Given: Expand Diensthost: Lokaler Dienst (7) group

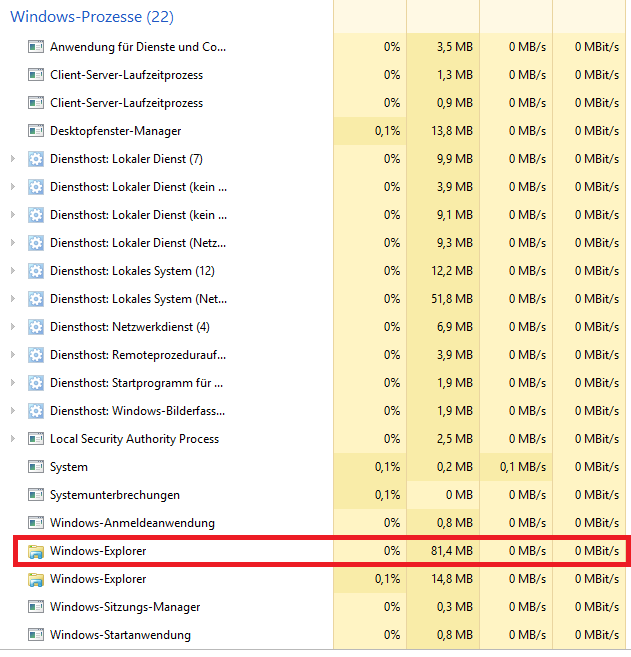Looking at the screenshot, I should (x=13, y=159).
